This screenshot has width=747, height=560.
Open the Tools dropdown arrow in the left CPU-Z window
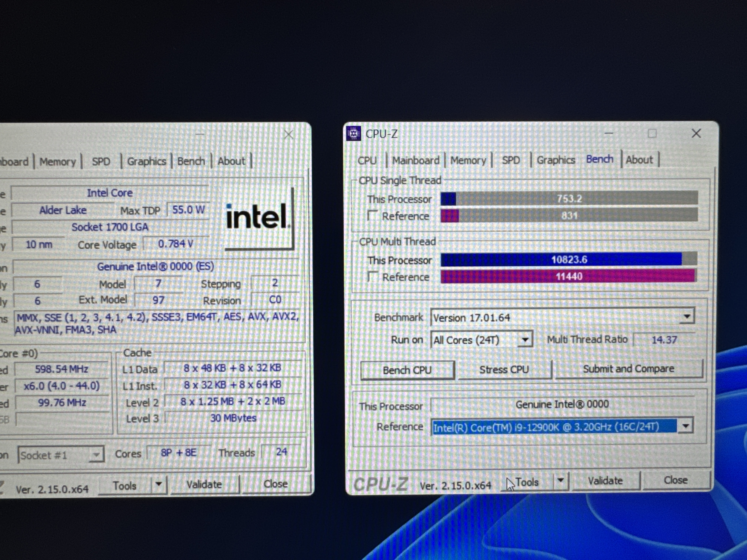[158, 484]
